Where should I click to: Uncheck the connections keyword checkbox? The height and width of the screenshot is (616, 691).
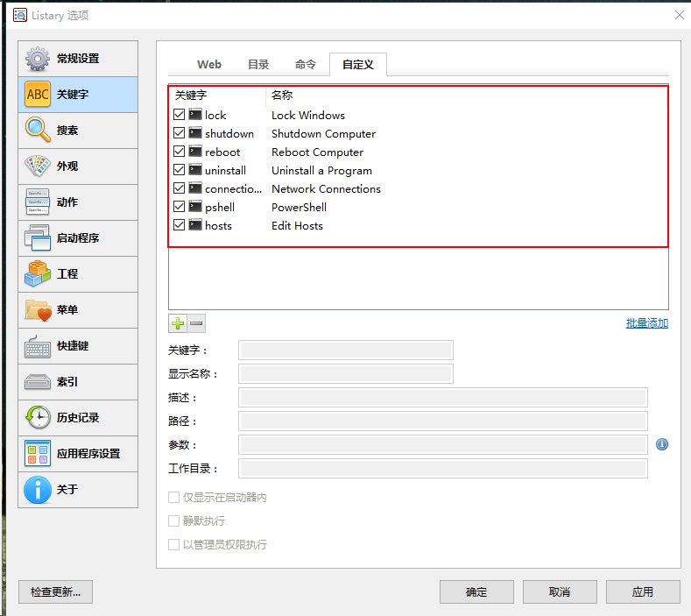[179, 188]
